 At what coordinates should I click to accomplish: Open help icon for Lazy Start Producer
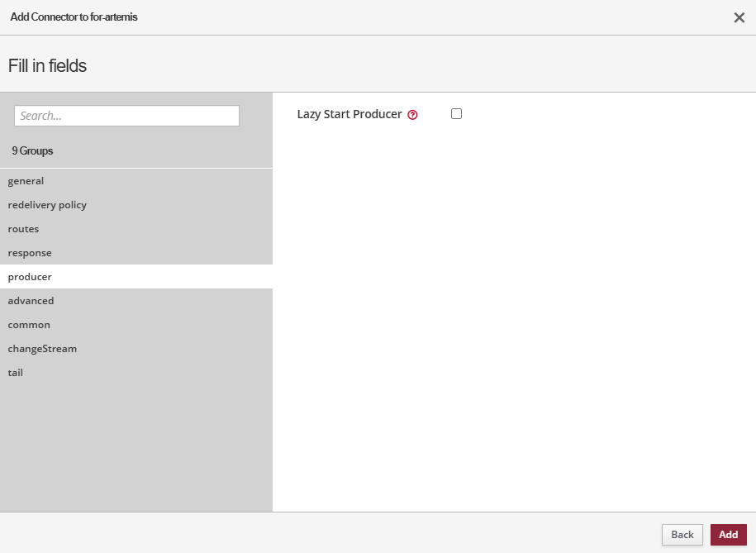point(413,115)
